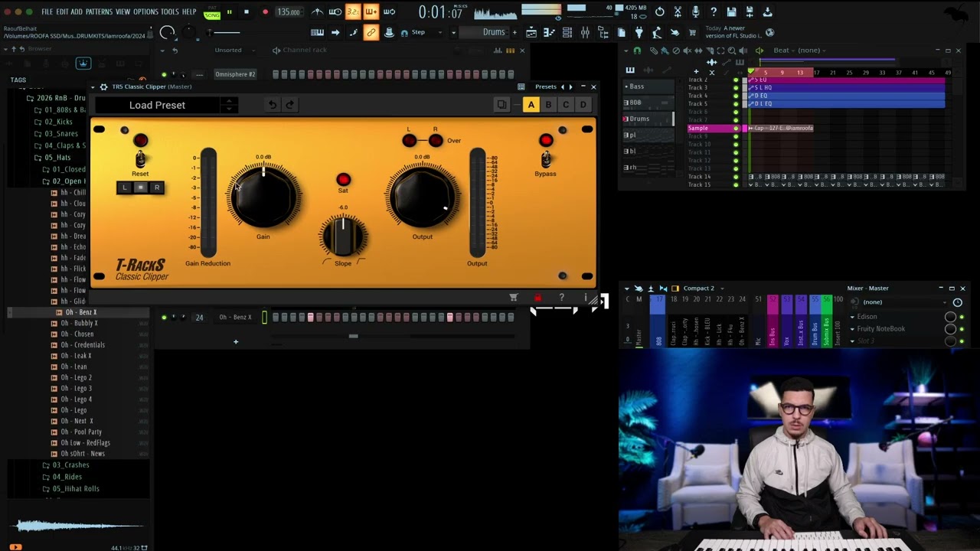Screen dimensions: 980x551
Task: Open the mixer view icon in the toolbar
Action: pos(585,32)
